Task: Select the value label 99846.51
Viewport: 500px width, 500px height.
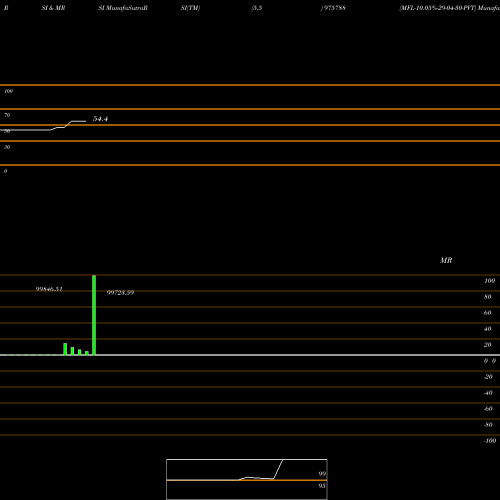Action: [49, 289]
